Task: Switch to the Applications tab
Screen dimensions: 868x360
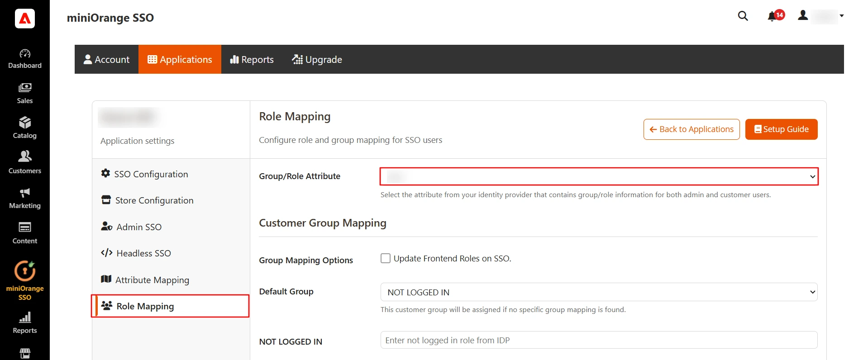Action: tap(180, 59)
